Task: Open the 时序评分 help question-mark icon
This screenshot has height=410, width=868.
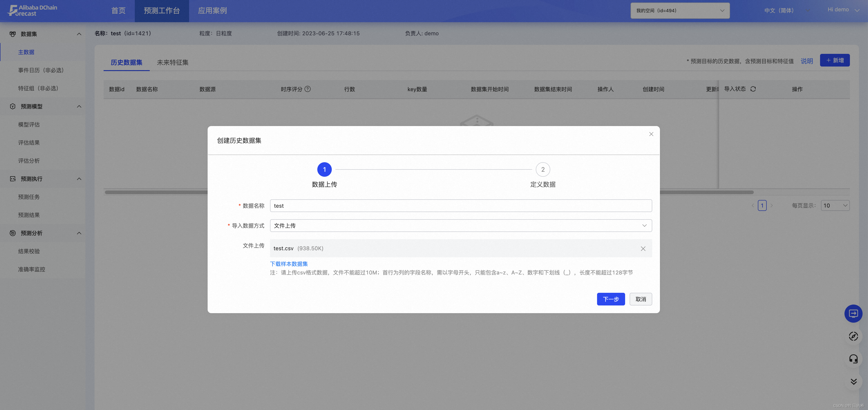Action: 307,89
